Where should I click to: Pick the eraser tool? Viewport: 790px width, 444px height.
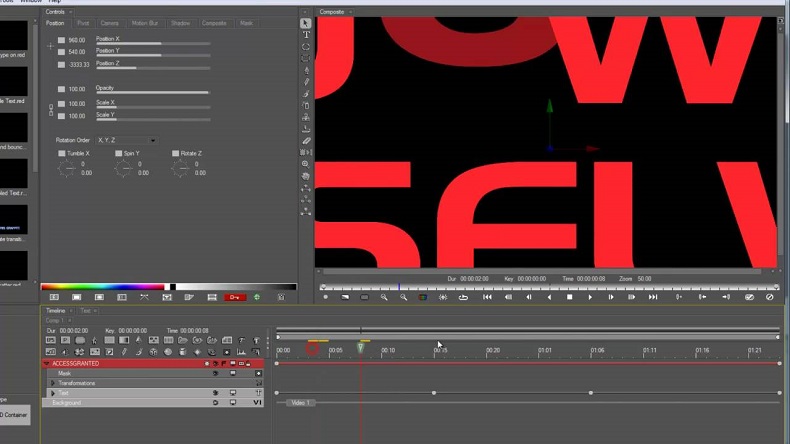(306, 141)
